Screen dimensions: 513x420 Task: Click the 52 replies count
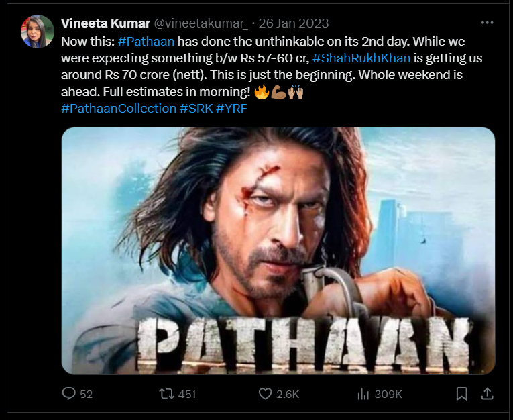[x=86, y=394]
